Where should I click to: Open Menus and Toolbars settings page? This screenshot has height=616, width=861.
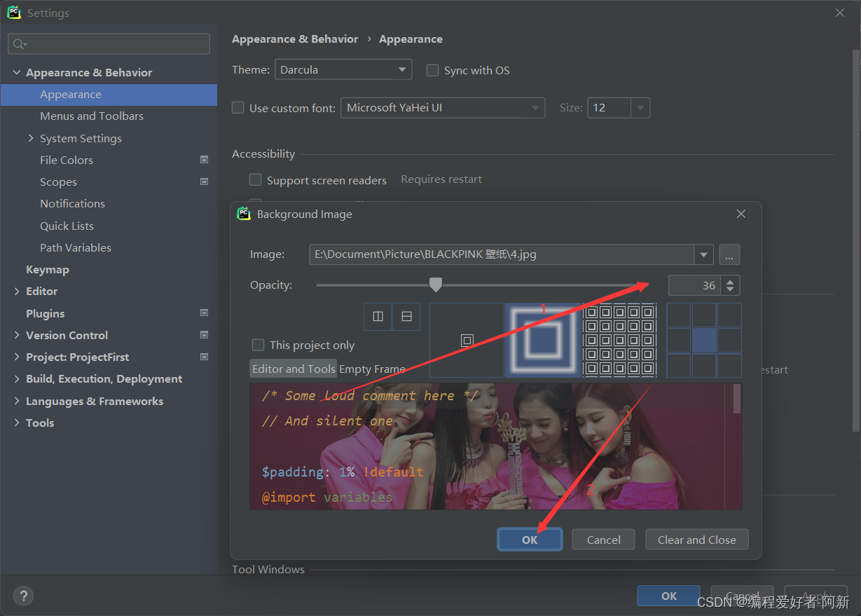tap(92, 116)
